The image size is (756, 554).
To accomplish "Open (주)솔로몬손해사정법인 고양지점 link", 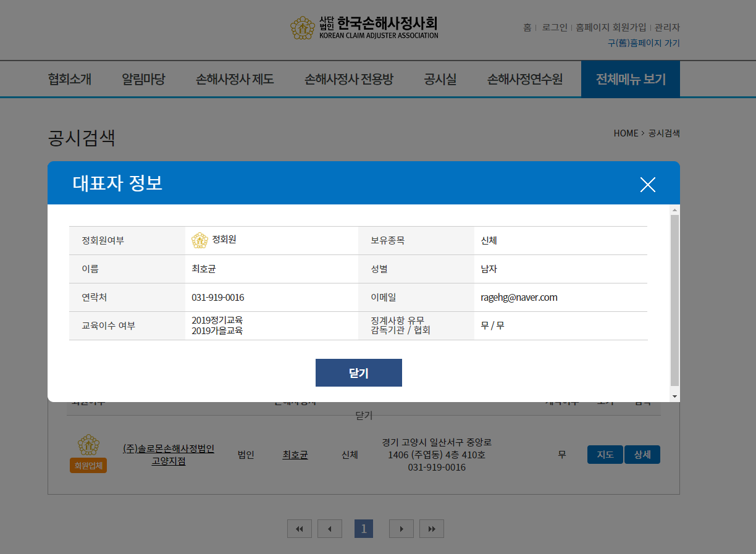I will click(169, 455).
